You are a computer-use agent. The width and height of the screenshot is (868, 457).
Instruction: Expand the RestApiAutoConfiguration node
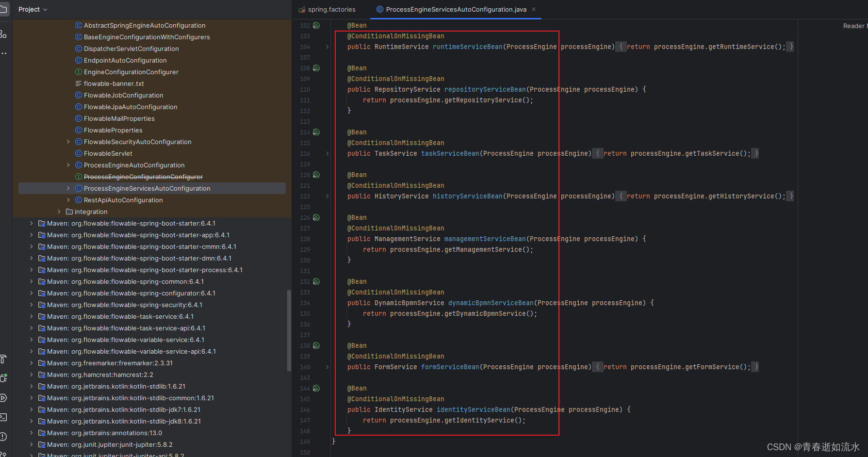point(68,200)
